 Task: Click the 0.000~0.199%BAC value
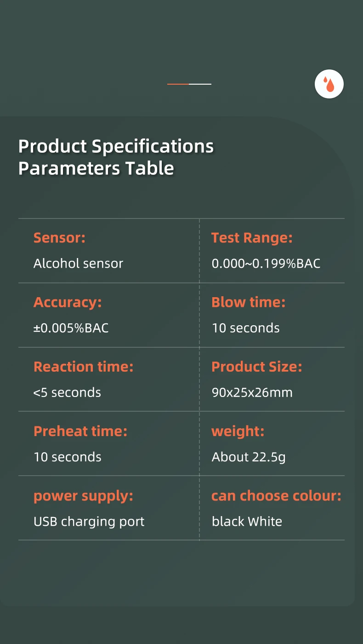pyautogui.click(x=266, y=264)
